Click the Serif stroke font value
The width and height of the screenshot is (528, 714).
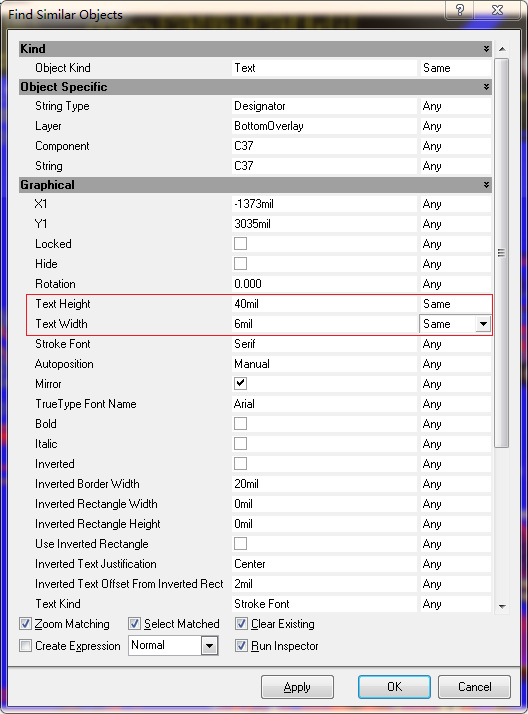(x=324, y=344)
